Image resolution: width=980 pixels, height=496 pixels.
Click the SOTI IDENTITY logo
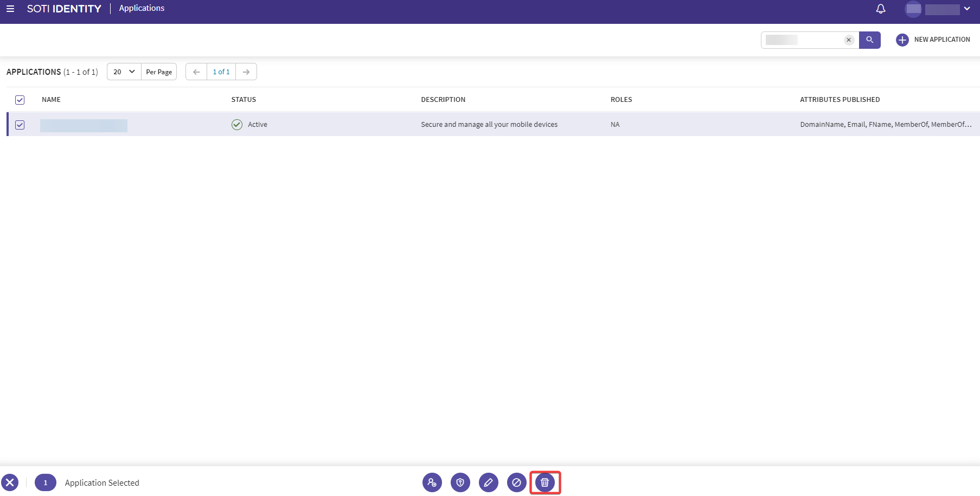coord(64,8)
